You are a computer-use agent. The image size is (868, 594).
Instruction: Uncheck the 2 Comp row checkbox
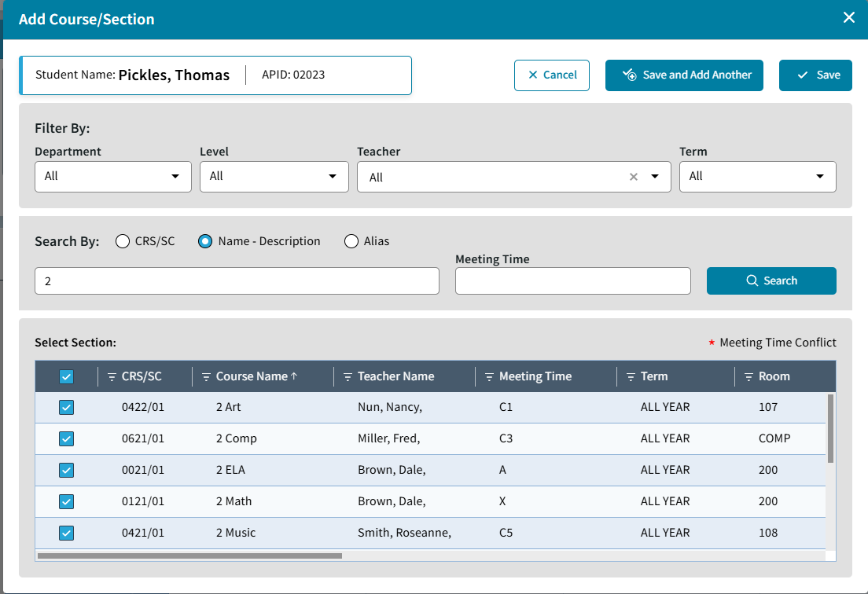coord(66,438)
